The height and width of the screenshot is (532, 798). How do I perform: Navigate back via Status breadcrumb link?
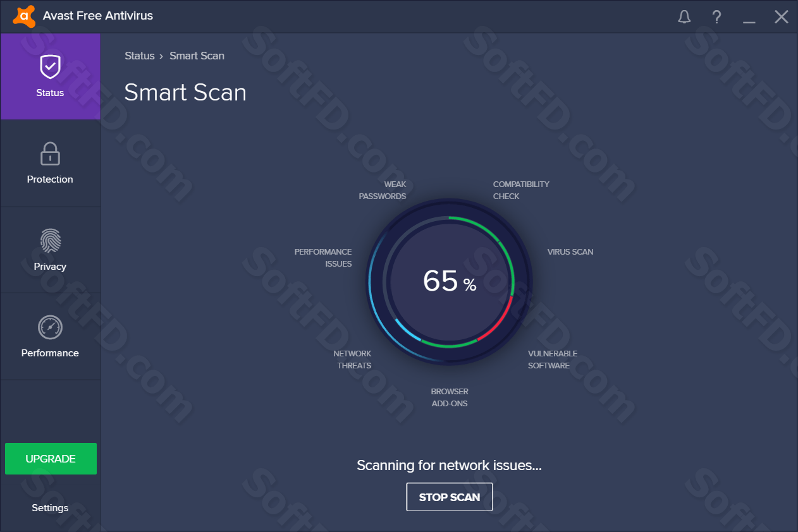140,56
